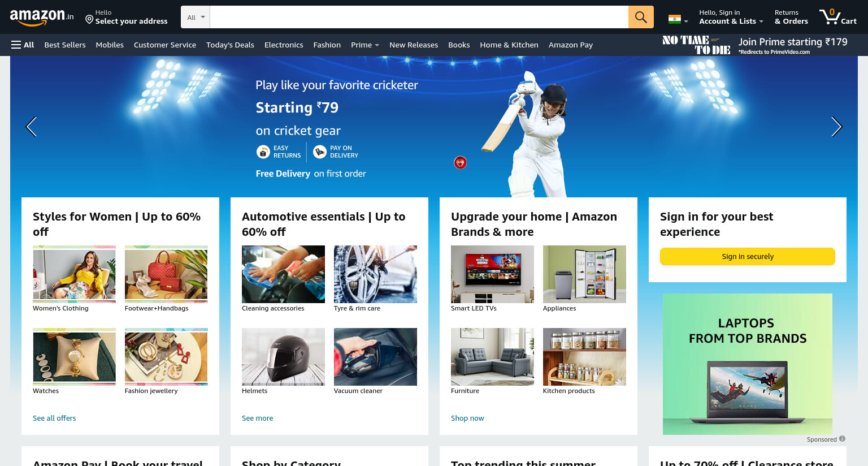Click the Amazon.in logo
Viewport: 868px width, 466px height.
point(42,17)
